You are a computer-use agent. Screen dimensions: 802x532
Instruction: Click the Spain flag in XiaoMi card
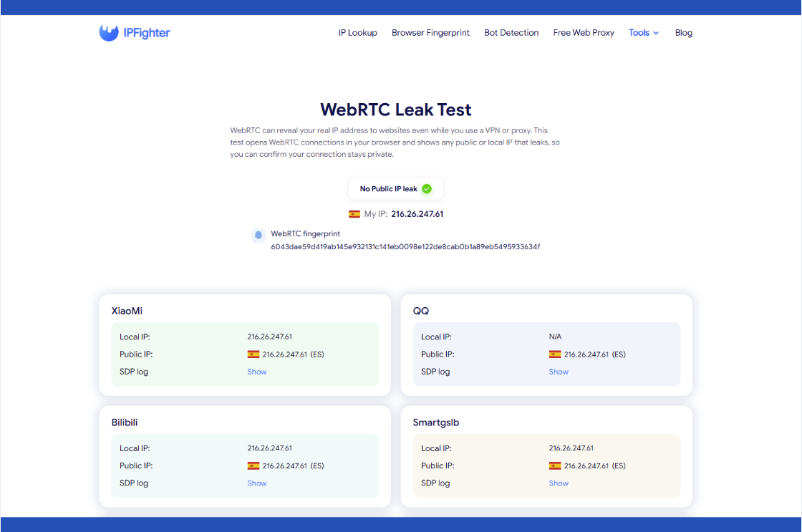pos(253,354)
